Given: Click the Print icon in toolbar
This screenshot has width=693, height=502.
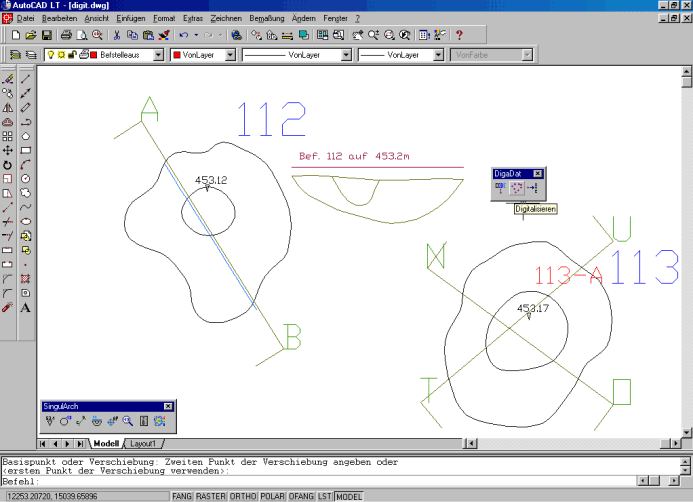Looking at the screenshot, I should click(x=65, y=34).
